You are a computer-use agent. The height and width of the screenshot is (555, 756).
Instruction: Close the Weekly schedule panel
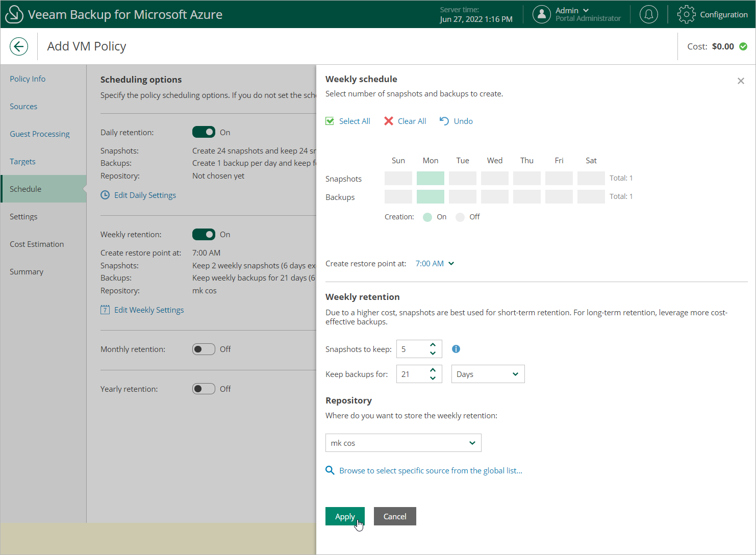click(741, 81)
